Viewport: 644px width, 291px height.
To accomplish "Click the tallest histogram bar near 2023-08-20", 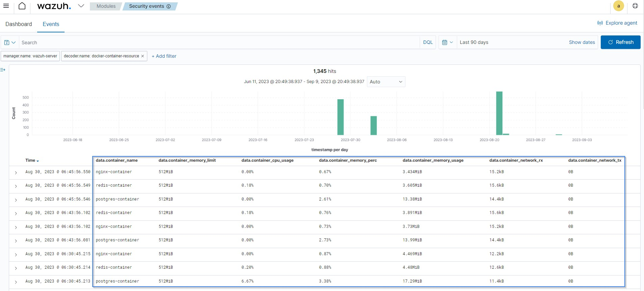I will pos(499,113).
